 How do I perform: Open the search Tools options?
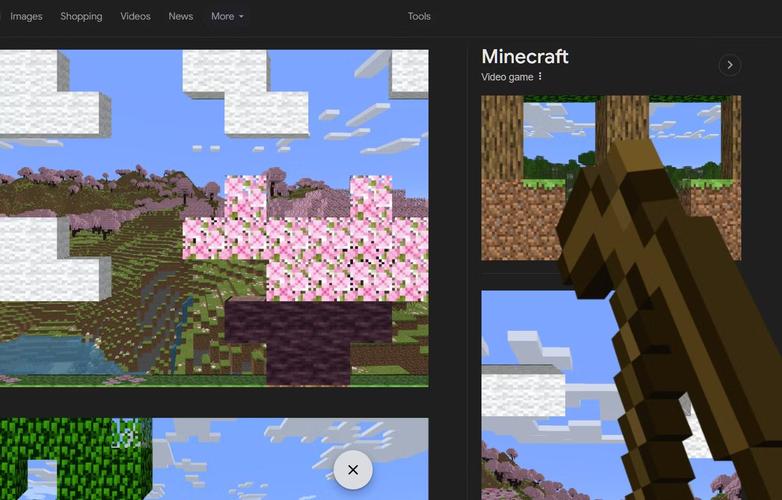click(x=419, y=16)
